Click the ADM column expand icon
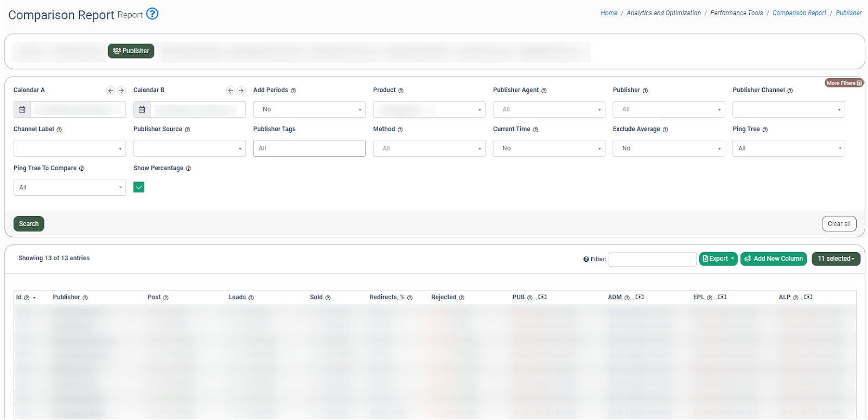868x420 pixels. click(640, 297)
